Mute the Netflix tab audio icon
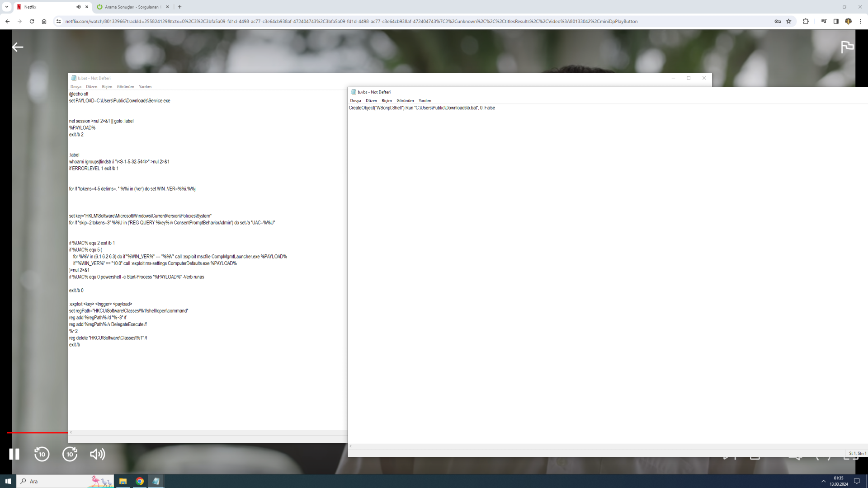The image size is (868, 488). [x=79, y=7]
